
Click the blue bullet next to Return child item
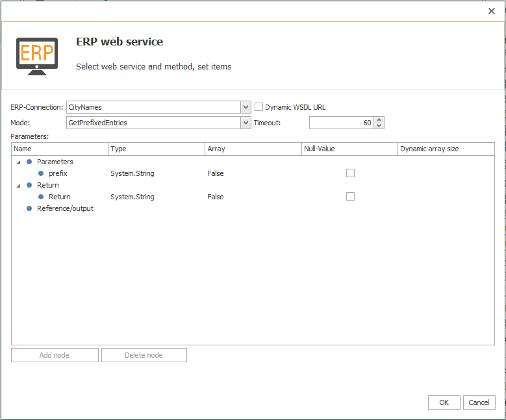[x=41, y=197]
